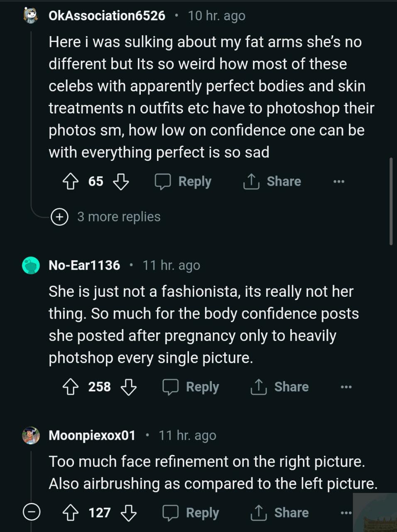Open more options on No-Ear1136's comment
Screen dimensions: 397x532
(346, 387)
